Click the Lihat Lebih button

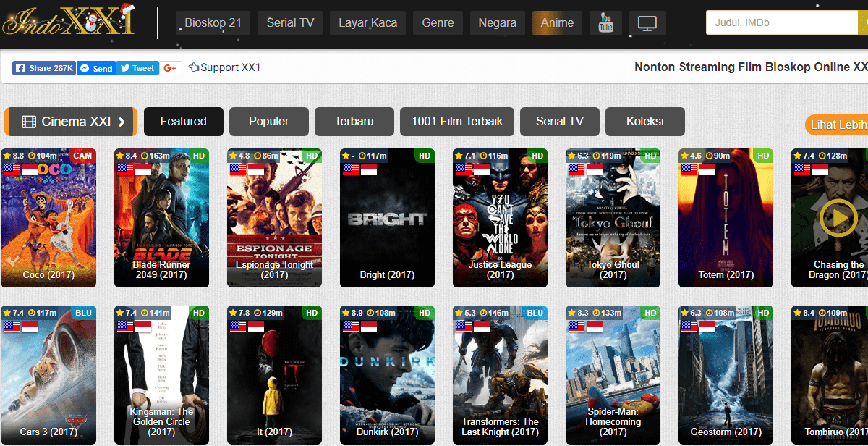point(837,125)
